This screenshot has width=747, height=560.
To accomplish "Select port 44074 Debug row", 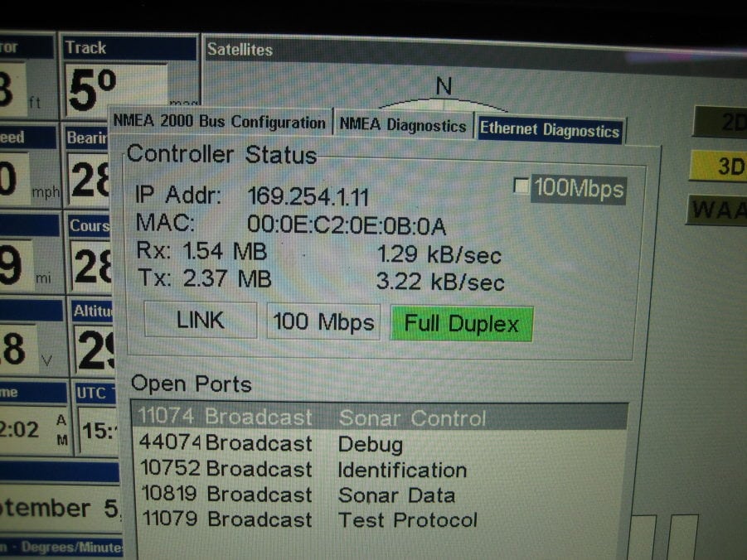I will 380,444.
